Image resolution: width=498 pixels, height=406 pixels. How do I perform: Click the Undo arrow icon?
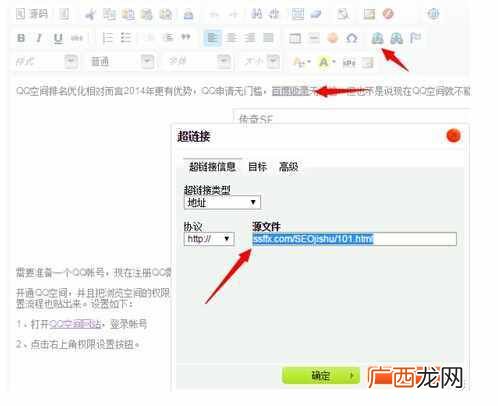point(214,14)
